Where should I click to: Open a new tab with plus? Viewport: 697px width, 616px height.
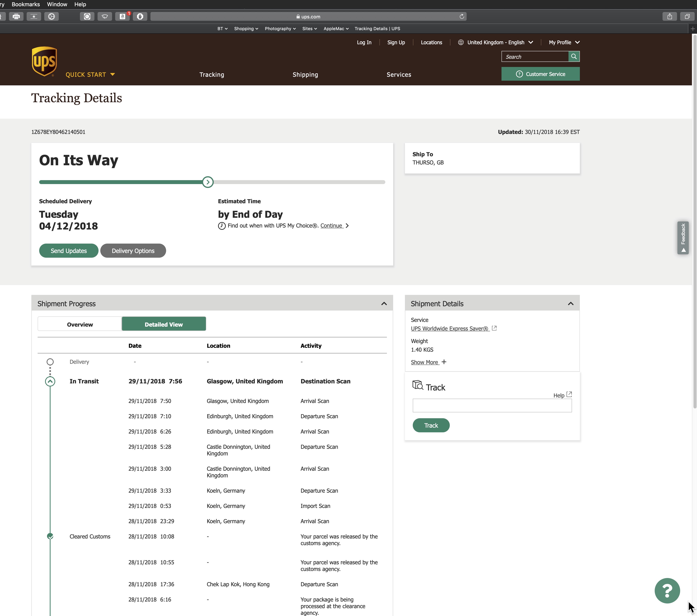coord(692,29)
